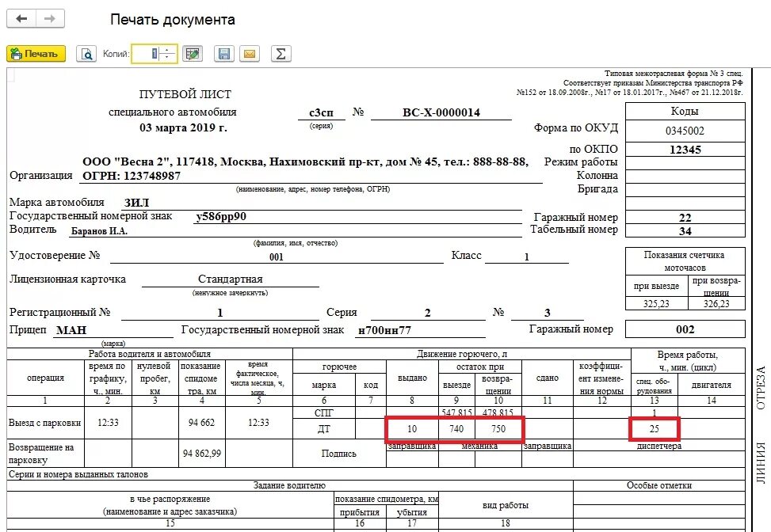Toggle document editing mode icon
Screen dimensions: 771x532
193,54
